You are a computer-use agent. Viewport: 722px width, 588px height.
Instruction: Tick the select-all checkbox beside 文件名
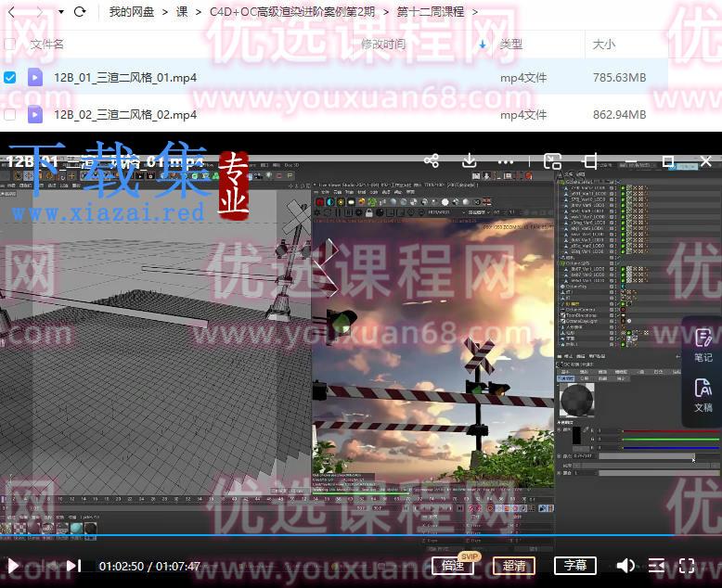point(9,45)
